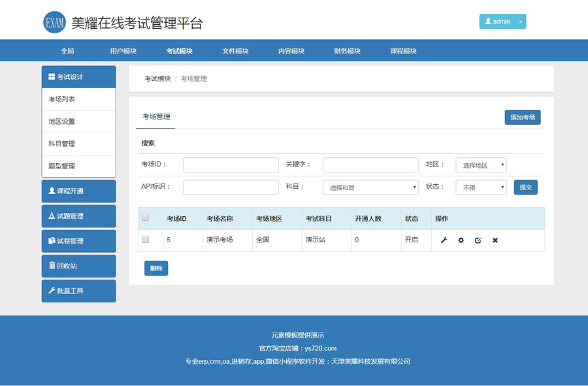Focus the 考场ID input field
This screenshot has width=588, height=386.
click(x=231, y=165)
